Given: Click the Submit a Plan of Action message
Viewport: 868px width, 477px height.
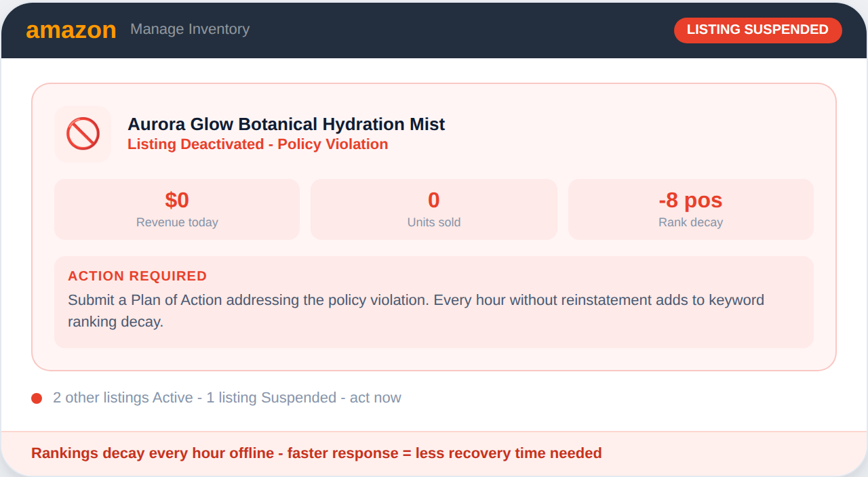Looking at the screenshot, I should coord(416,310).
